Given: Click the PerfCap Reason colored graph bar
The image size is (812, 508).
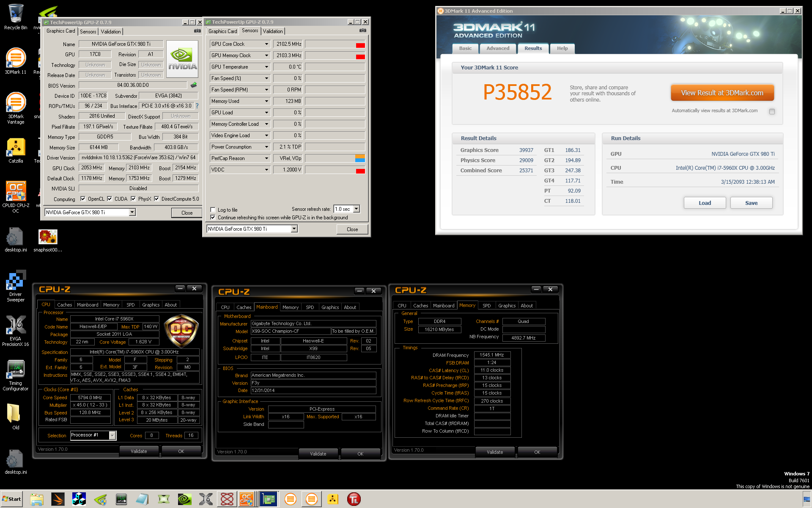Looking at the screenshot, I should [335, 158].
